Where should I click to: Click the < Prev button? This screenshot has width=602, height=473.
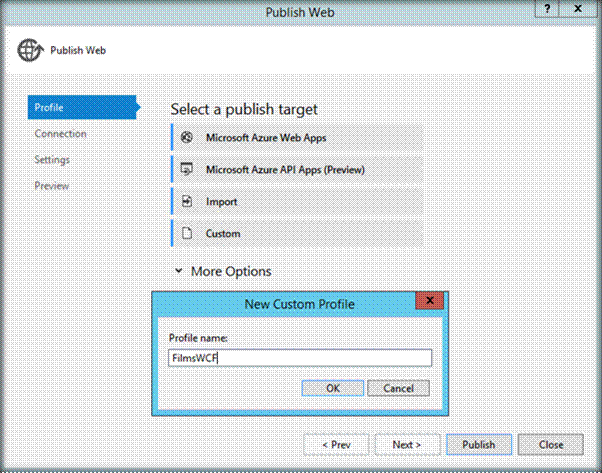click(336, 445)
